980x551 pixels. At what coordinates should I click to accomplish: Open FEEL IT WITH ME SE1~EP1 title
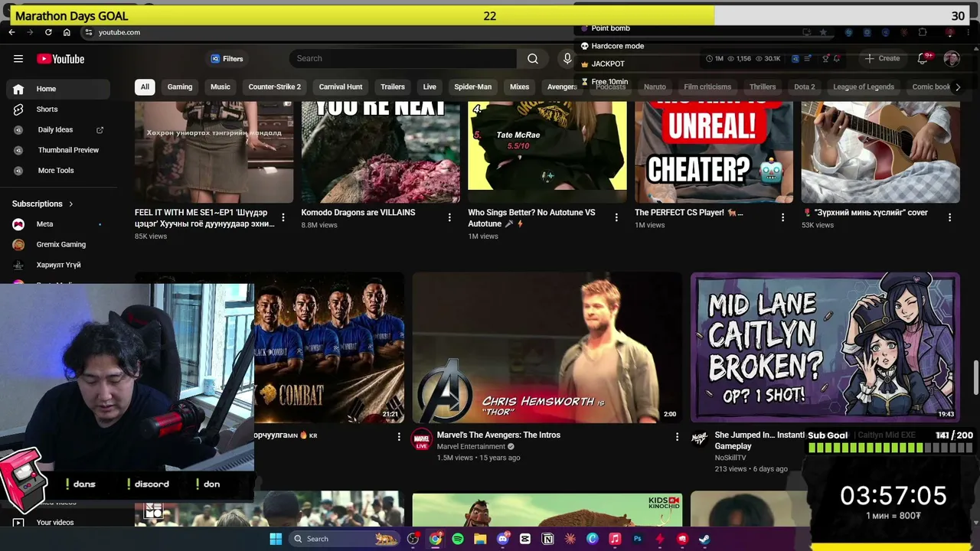click(204, 218)
